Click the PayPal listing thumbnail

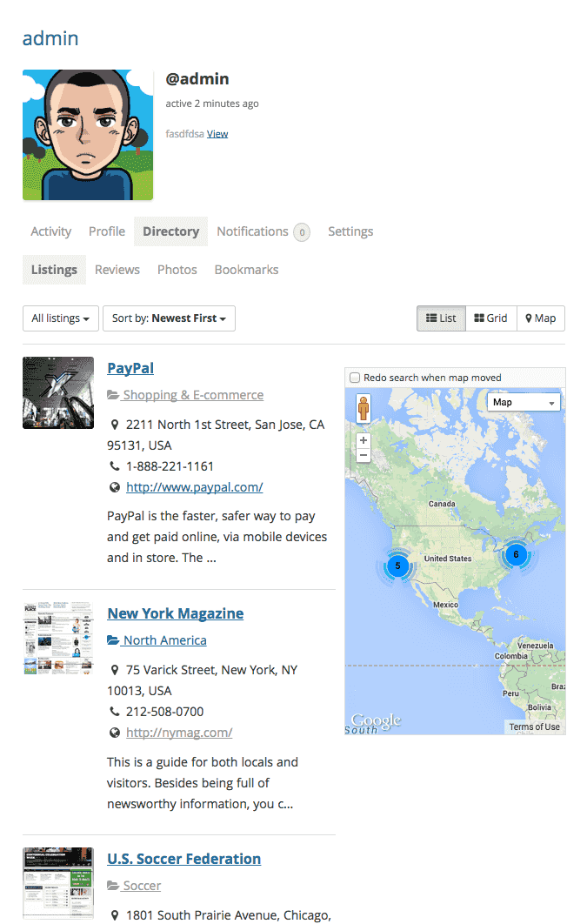tap(58, 392)
